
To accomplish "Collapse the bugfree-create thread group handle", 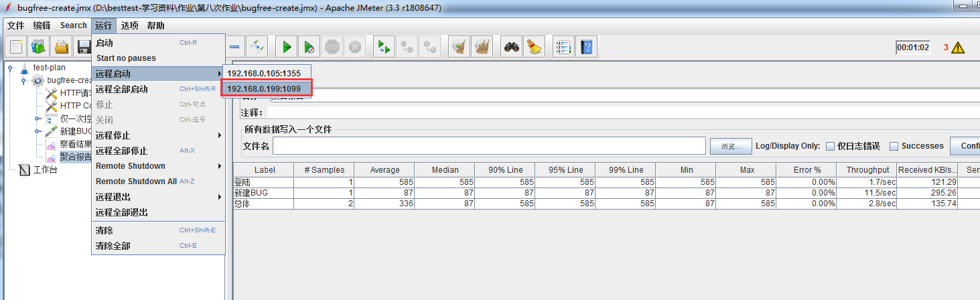I will click(23, 80).
